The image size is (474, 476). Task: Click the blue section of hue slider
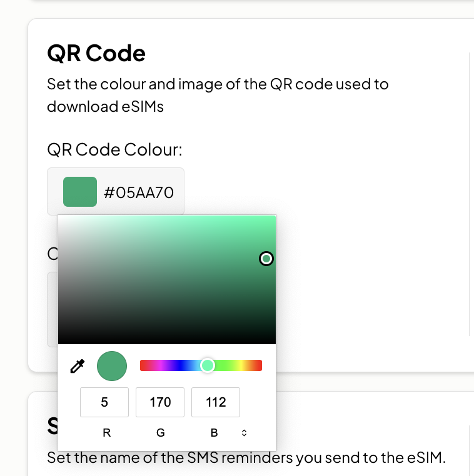pos(181,365)
